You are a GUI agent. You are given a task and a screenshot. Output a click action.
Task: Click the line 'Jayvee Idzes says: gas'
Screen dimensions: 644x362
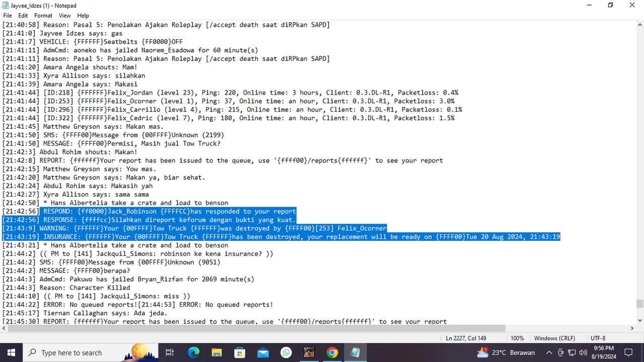pos(62,33)
